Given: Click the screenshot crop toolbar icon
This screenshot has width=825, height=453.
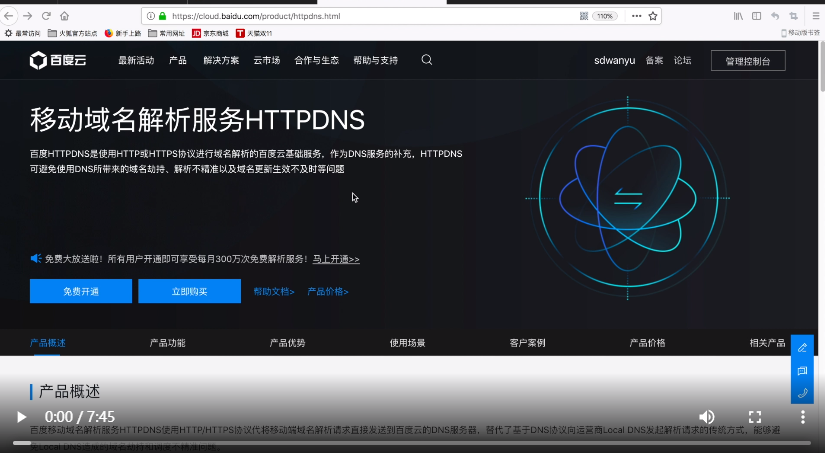Looking at the screenshot, I should (x=793, y=16).
